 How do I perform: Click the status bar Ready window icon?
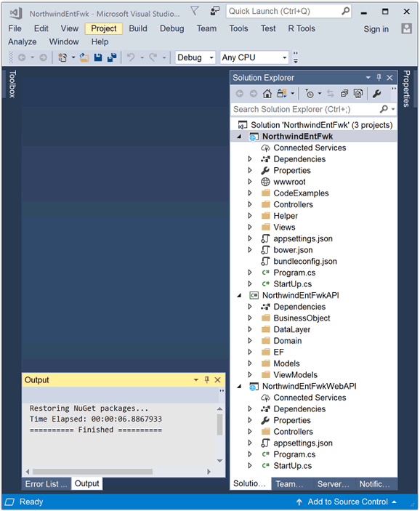tap(9, 502)
